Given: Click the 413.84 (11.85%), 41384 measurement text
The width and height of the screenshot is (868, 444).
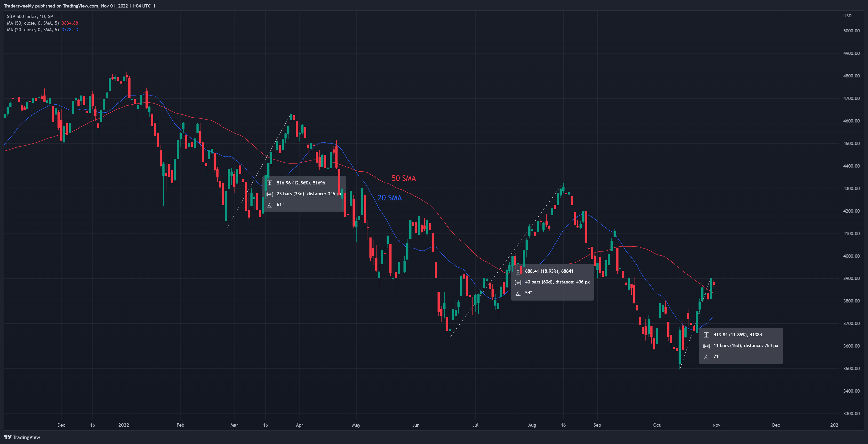Looking at the screenshot, I should [x=737, y=335].
